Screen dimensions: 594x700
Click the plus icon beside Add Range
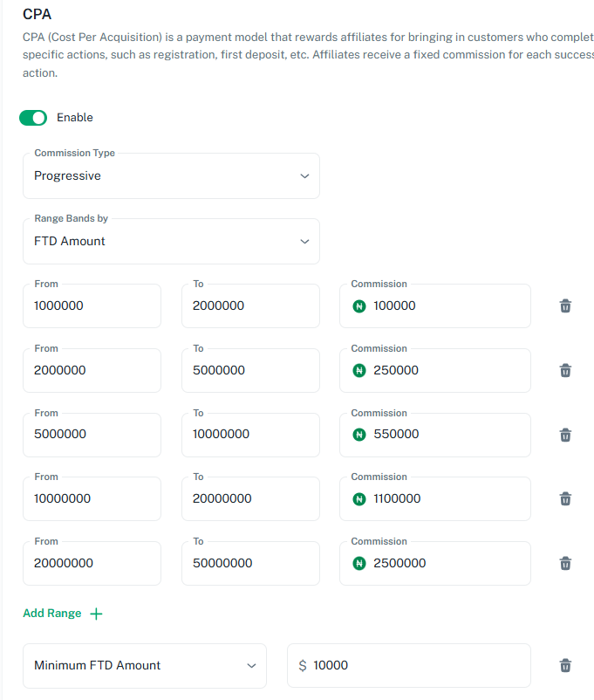point(96,614)
